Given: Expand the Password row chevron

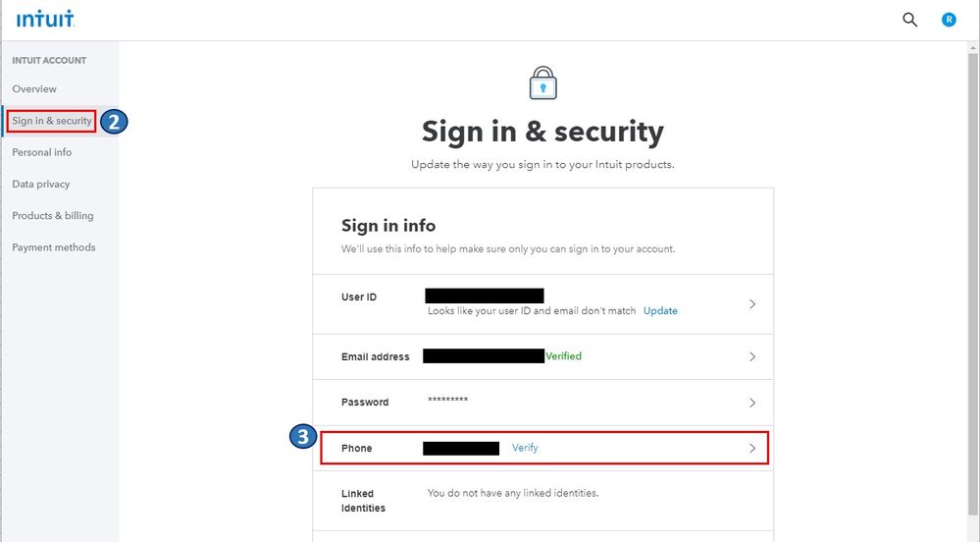Looking at the screenshot, I should [752, 403].
